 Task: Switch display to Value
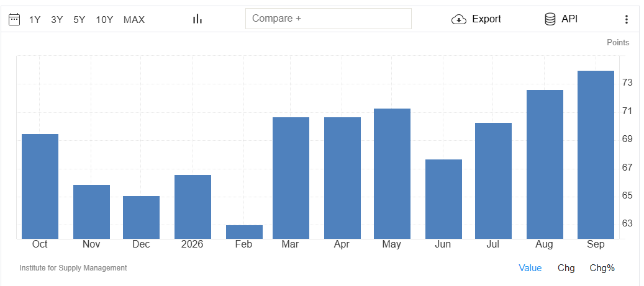pos(530,268)
